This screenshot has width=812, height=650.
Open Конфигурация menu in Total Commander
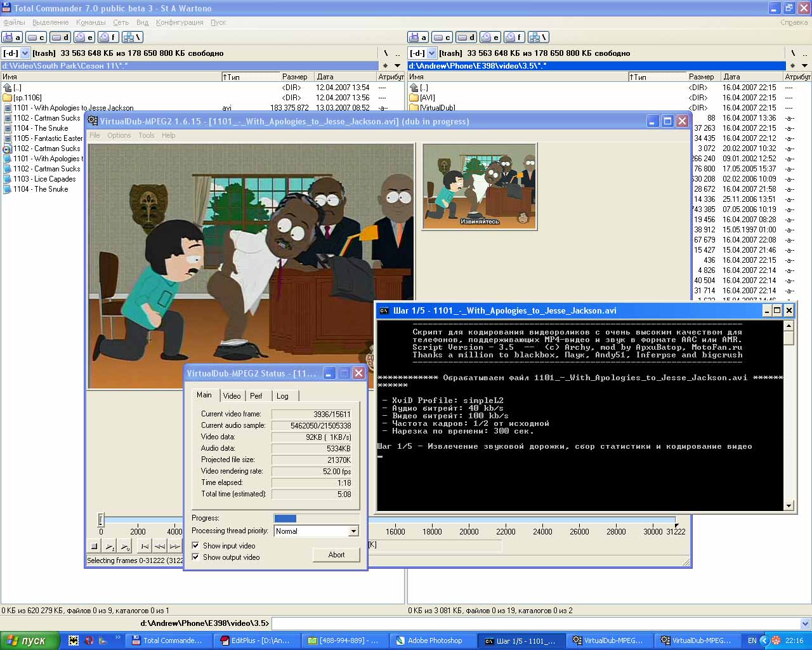click(180, 22)
